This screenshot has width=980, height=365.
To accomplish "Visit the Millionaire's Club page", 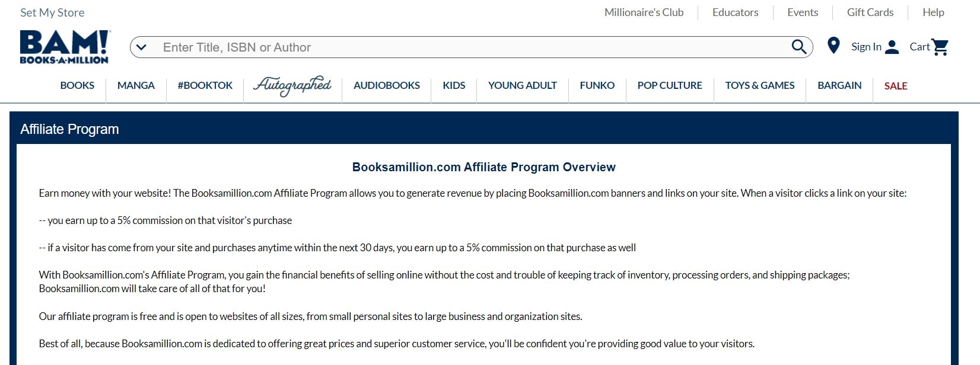I will click(644, 12).
